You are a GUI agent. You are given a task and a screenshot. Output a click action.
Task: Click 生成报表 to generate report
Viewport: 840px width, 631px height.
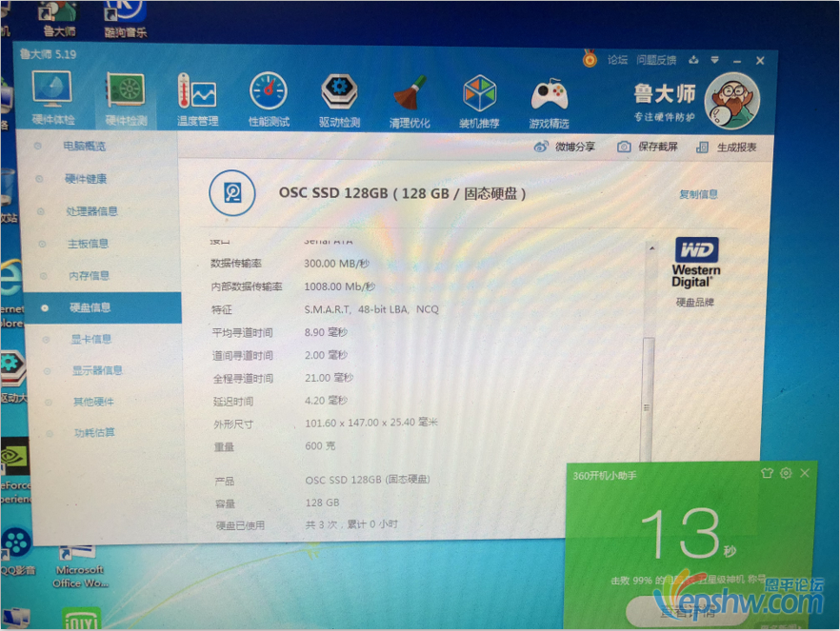[x=727, y=148]
